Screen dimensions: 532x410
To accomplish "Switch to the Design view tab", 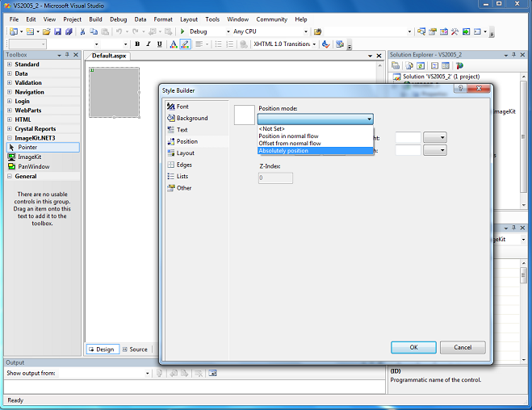I will (x=103, y=349).
